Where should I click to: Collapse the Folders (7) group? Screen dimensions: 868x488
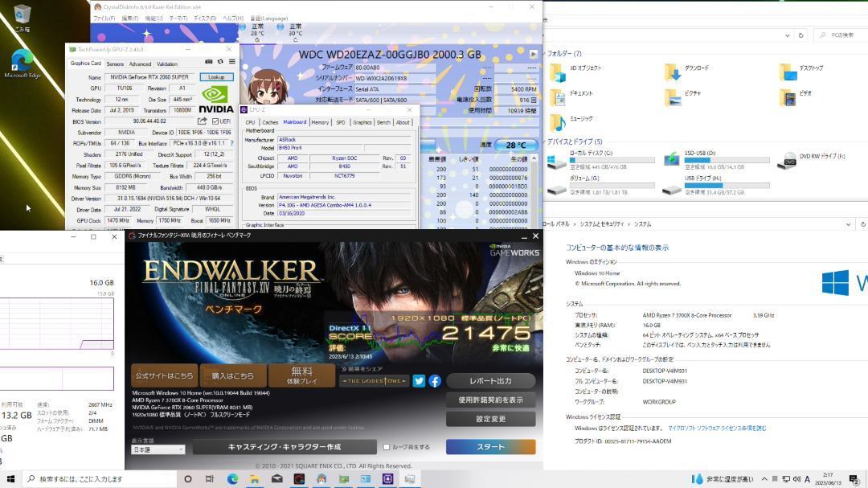coord(545,54)
